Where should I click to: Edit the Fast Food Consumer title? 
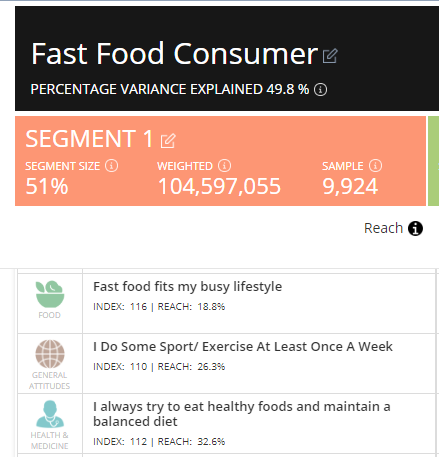pos(330,56)
